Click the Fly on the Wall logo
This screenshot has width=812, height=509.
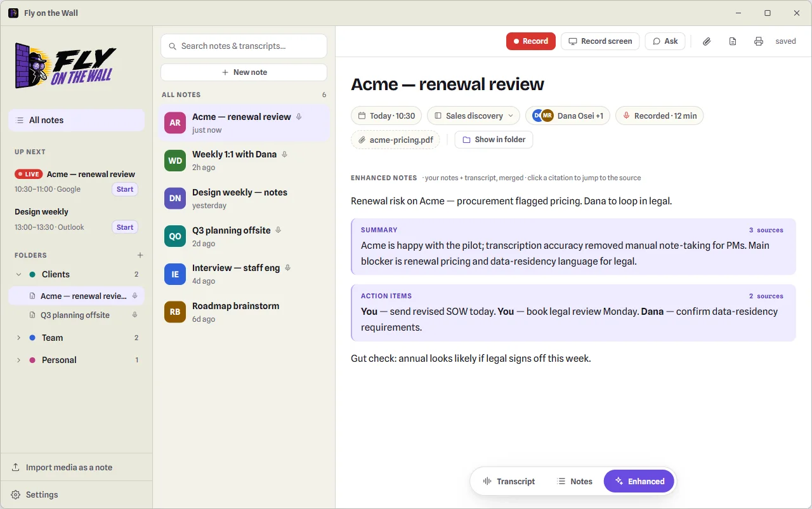click(66, 66)
